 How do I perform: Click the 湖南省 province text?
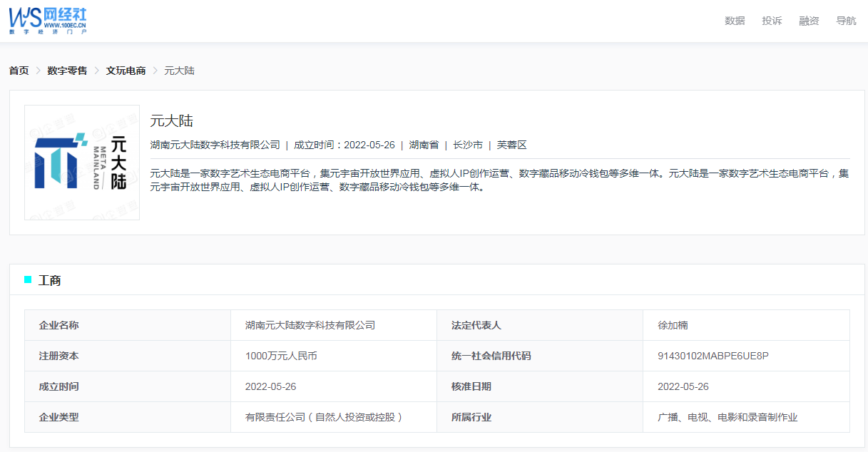pyautogui.click(x=424, y=145)
